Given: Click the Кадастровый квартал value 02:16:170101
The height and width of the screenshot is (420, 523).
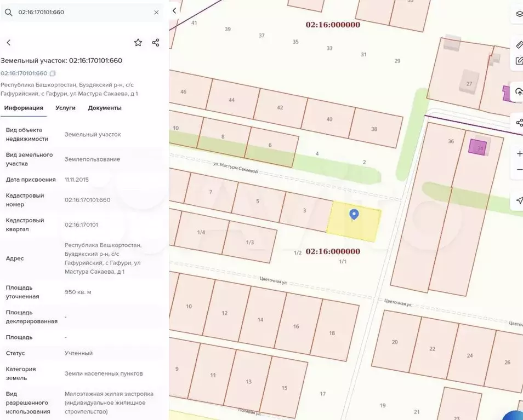Looking at the screenshot, I should click(81, 225).
